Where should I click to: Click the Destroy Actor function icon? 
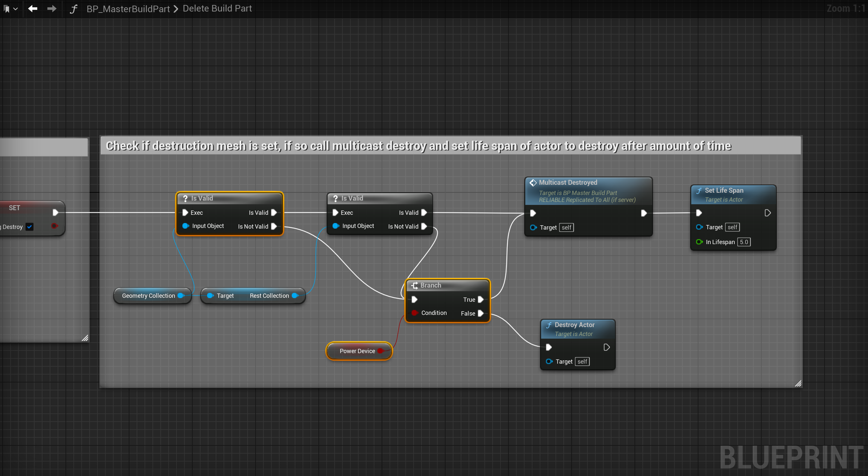549,325
